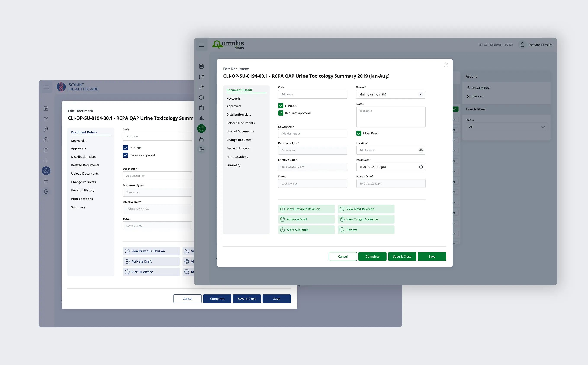Uncheck the green Is Public checkbox
Screen dimensions: 588x365
(281, 106)
